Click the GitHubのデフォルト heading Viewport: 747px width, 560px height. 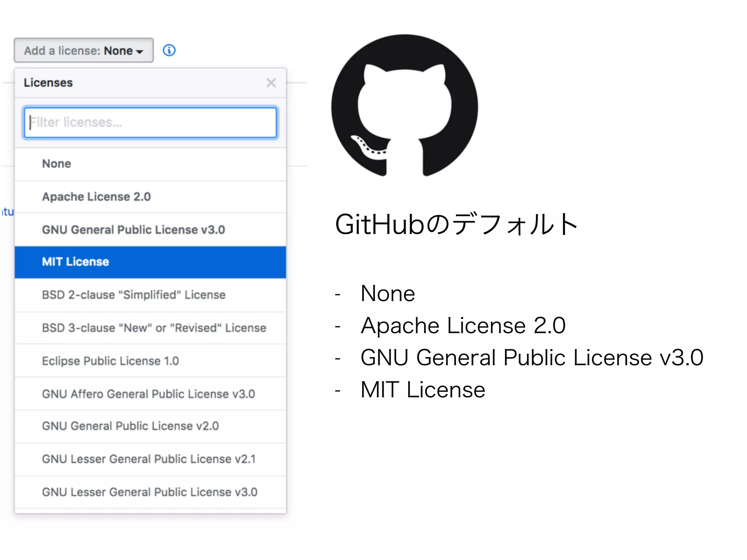(x=457, y=224)
